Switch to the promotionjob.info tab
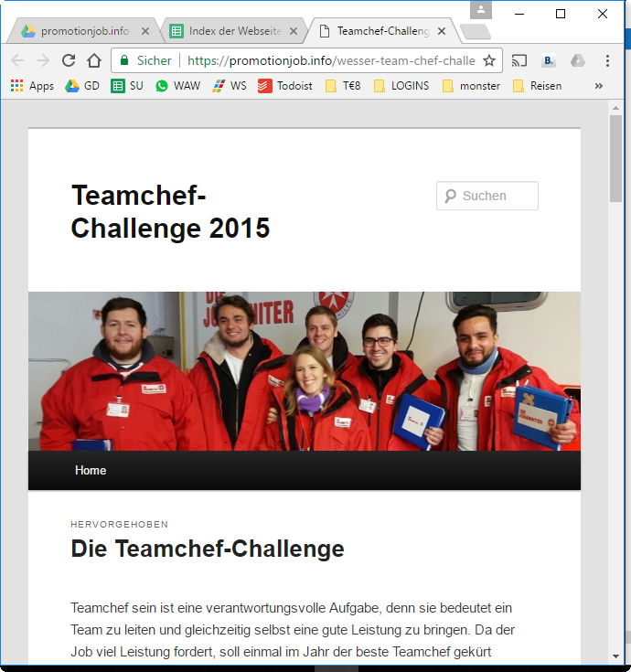 click(x=82, y=31)
